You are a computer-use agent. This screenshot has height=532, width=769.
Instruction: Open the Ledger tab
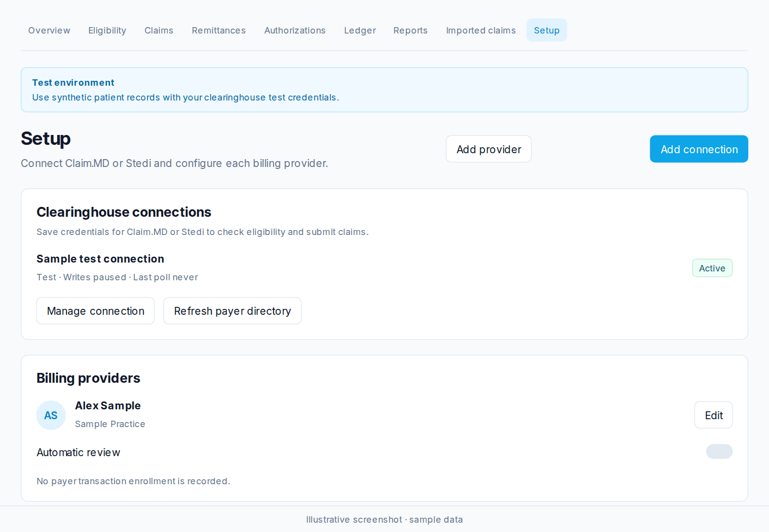click(x=360, y=31)
